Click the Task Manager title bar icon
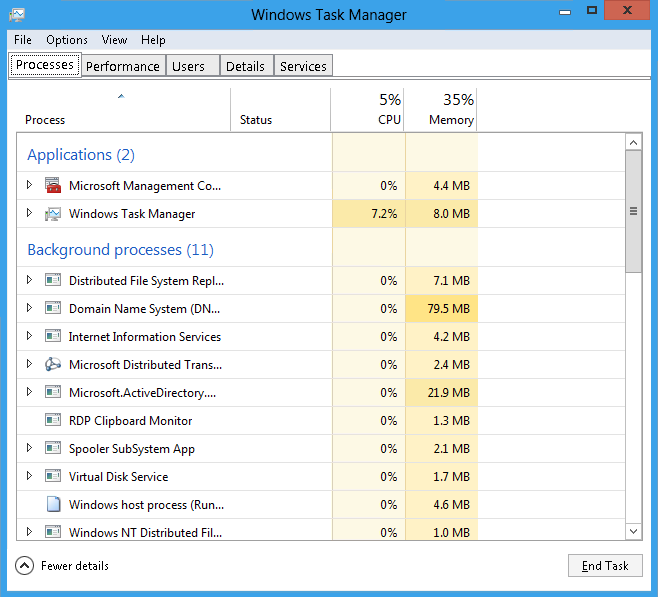658x597 pixels. point(17,15)
